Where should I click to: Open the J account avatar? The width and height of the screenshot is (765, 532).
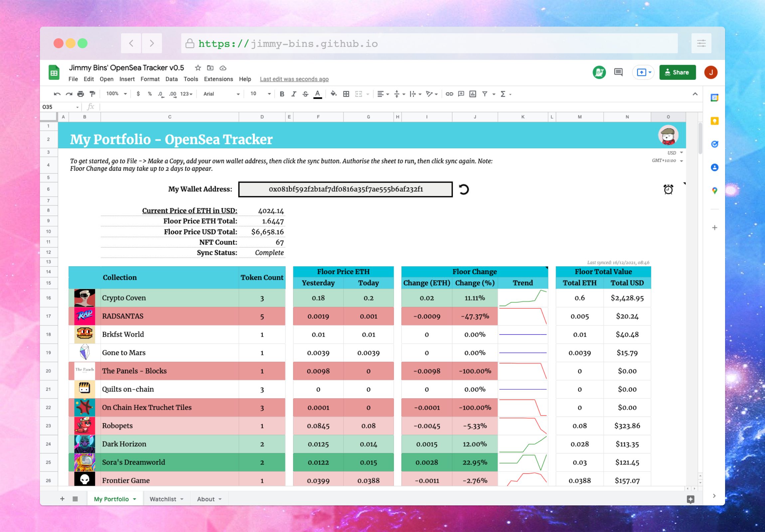click(x=711, y=72)
